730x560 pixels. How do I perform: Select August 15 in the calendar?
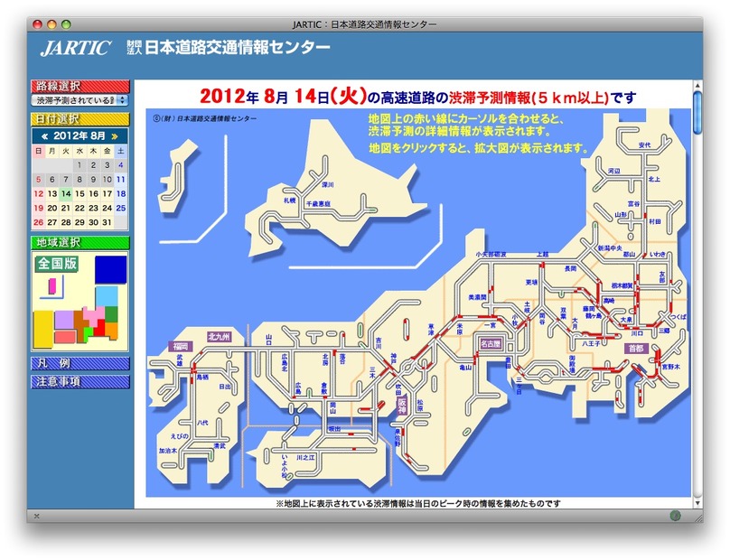pyautogui.click(x=80, y=193)
